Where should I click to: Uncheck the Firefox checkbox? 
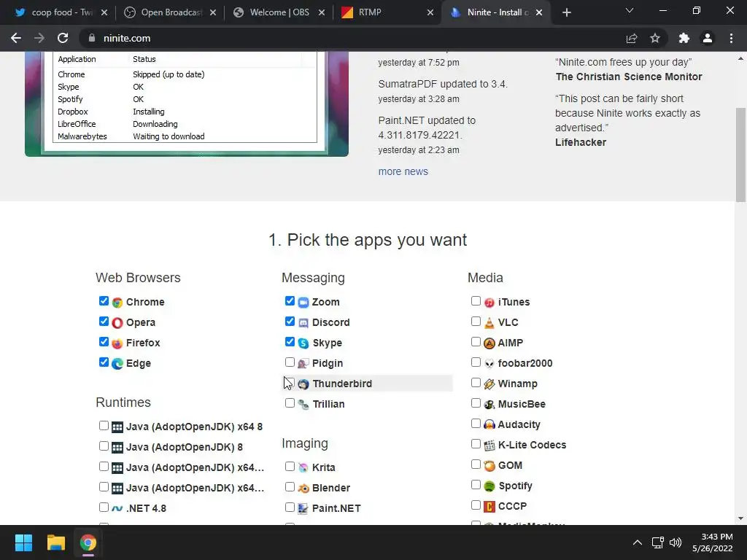pos(104,342)
